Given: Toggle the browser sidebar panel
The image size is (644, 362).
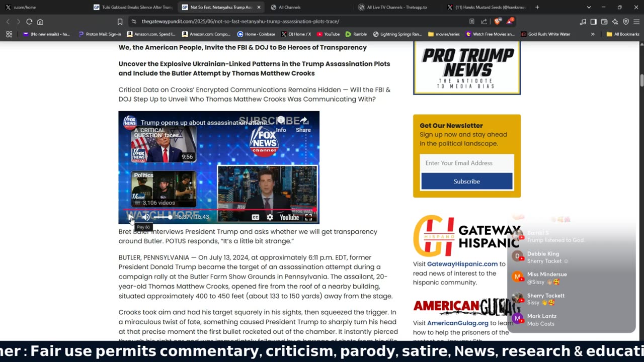Looking at the screenshot, I should pyautogui.click(x=594, y=22).
